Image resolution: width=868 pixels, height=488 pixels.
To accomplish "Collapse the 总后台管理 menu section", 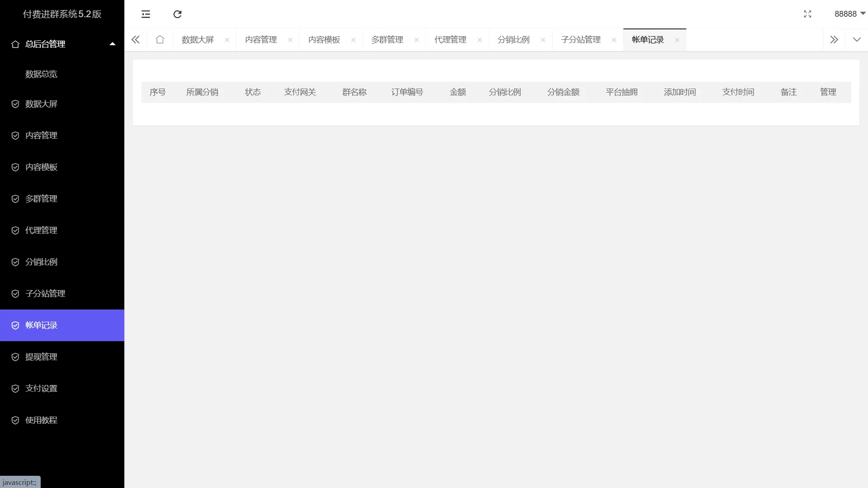I will pyautogui.click(x=112, y=43).
